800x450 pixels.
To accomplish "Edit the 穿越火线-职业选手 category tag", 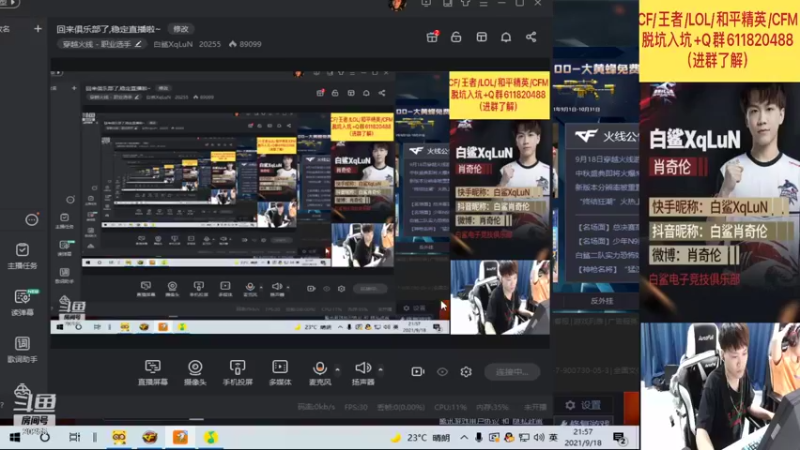I will 102,44.
